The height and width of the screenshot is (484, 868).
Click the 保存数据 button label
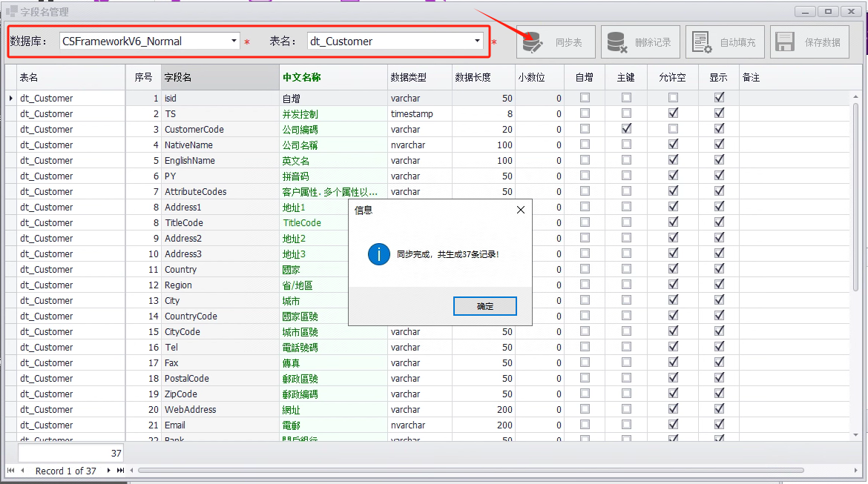(822, 42)
